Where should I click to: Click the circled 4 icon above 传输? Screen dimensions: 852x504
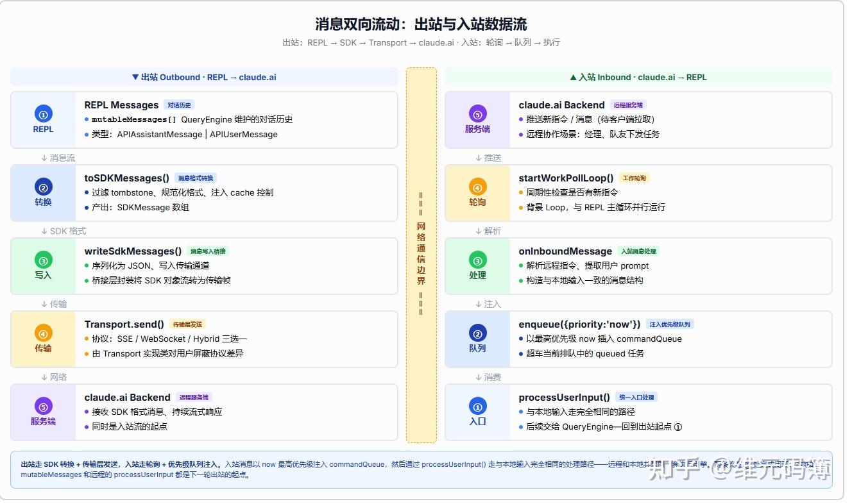click(x=44, y=333)
